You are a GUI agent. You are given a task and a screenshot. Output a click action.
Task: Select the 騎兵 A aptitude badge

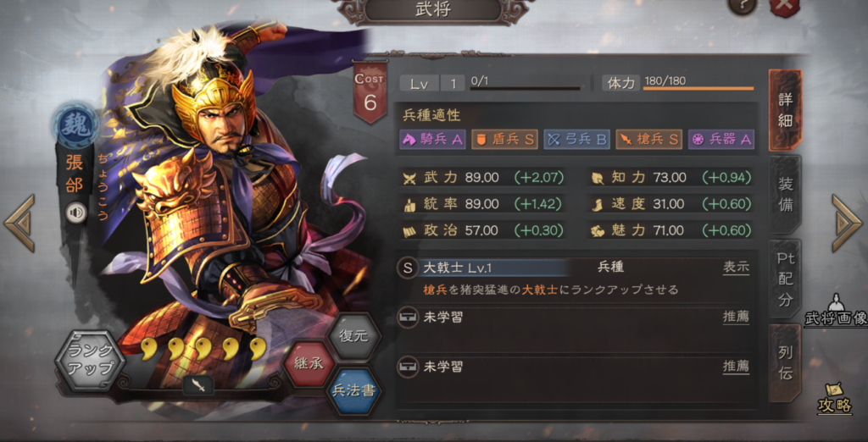coord(432,140)
